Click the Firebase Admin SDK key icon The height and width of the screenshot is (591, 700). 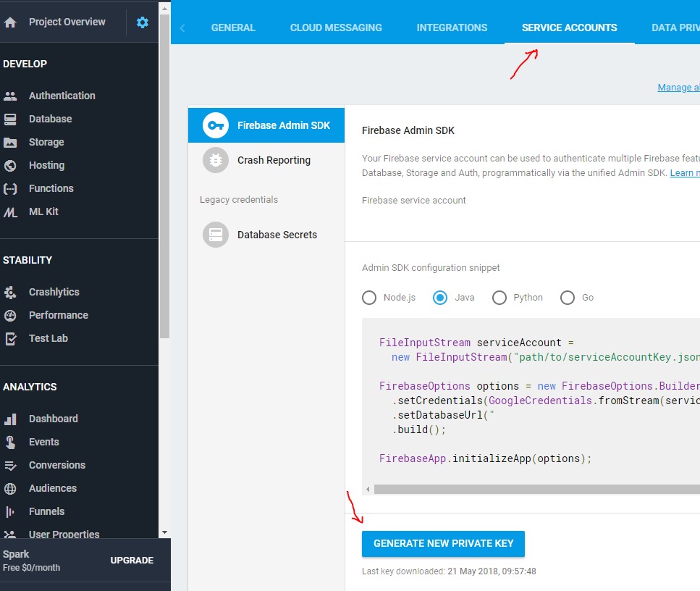(216, 125)
